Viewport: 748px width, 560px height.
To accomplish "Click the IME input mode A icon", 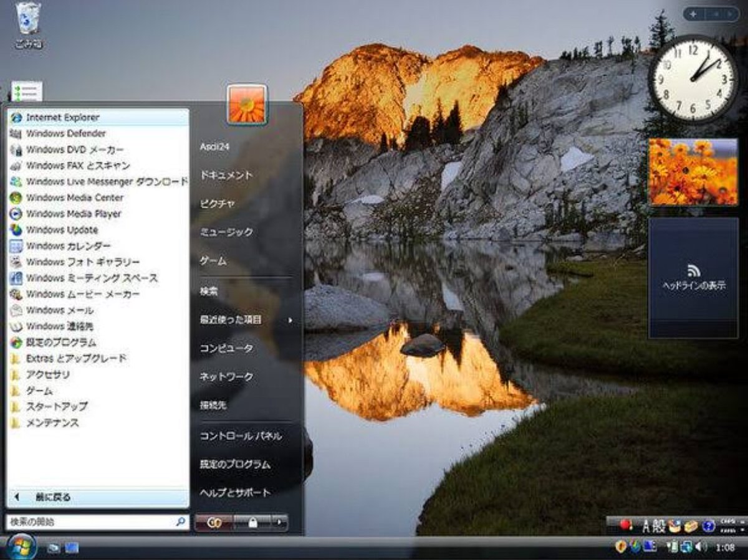I will pyautogui.click(x=647, y=526).
